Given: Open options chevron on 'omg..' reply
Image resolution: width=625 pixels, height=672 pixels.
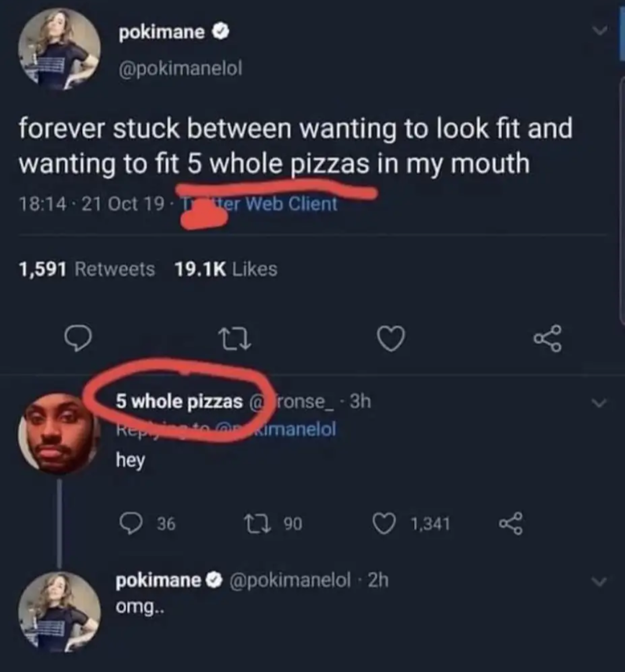Looking at the screenshot, I should 600,582.
